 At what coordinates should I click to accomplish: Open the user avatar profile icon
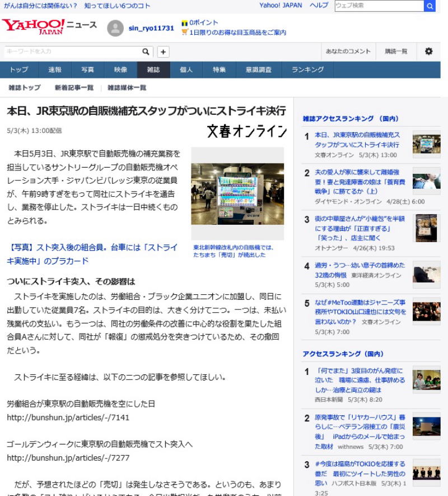115,28
